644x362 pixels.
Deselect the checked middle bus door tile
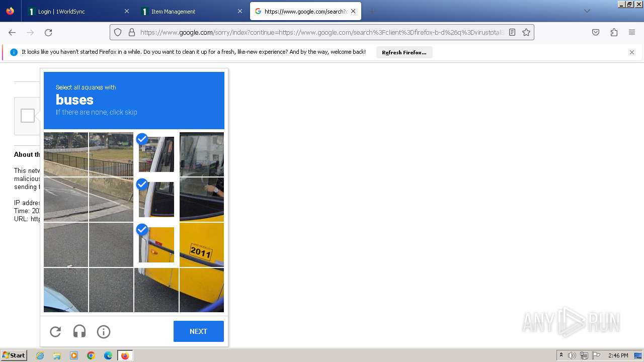click(x=156, y=200)
